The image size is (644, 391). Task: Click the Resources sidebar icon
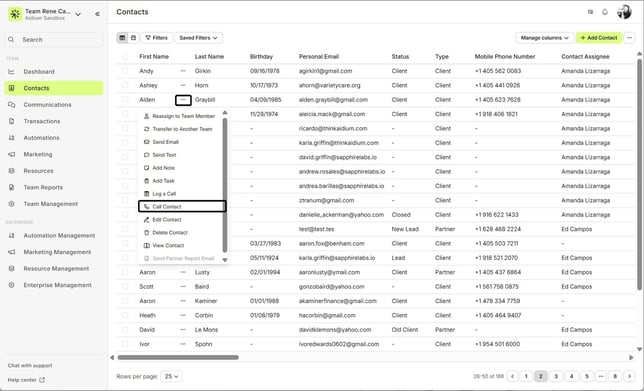point(12,171)
